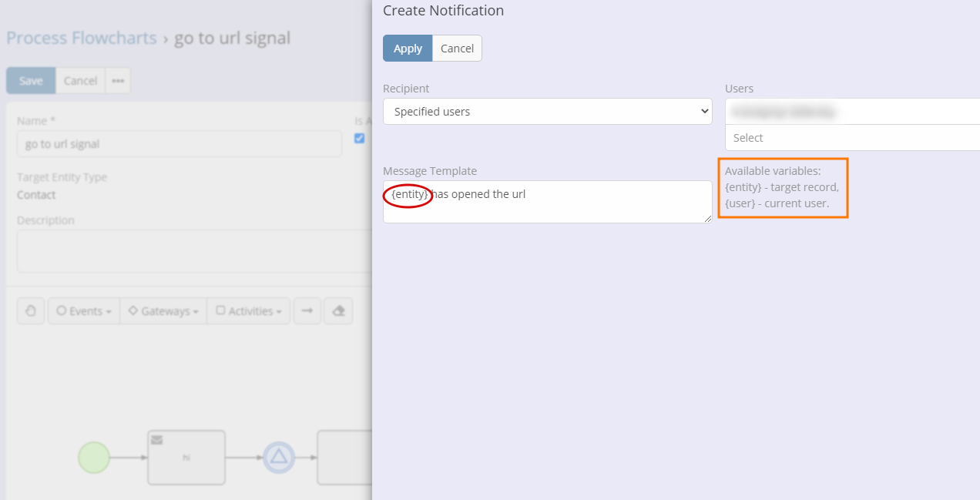This screenshot has width=980, height=500.
Task: Toggle the Is Active checkbox
Action: pyautogui.click(x=359, y=139)
